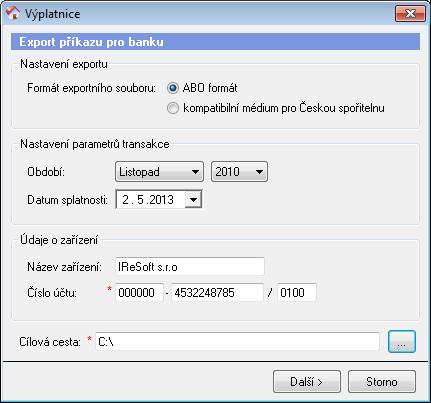This screenshot has width=431, height=403.
Task: Click the Nastavení exportu group title
Action: click(x=64, y=64)
